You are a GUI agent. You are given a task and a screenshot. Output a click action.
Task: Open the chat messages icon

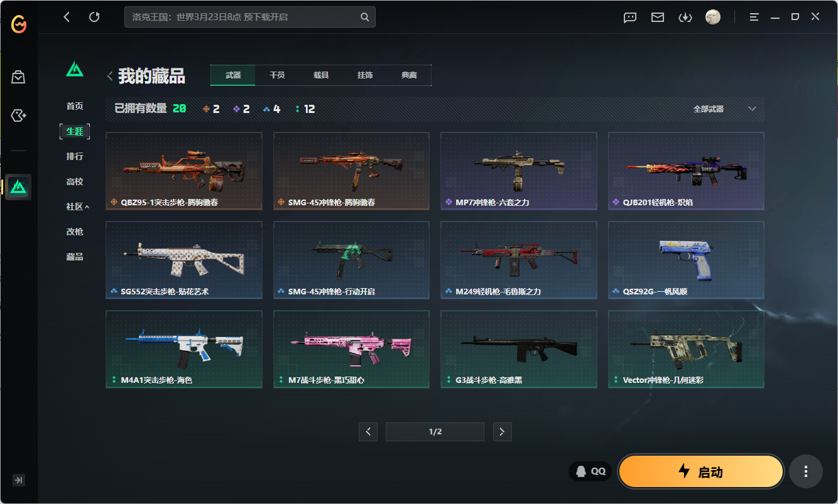point(630,18)
